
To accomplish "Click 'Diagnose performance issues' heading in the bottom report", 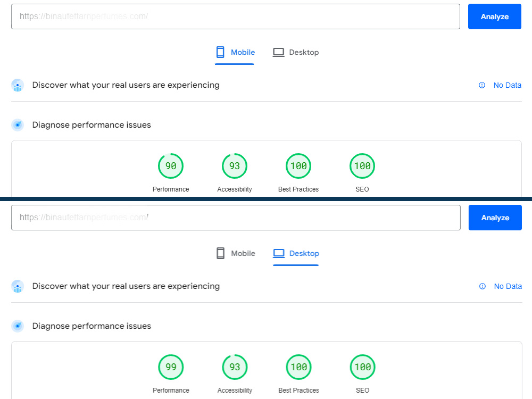I will (x=92, y=326).
